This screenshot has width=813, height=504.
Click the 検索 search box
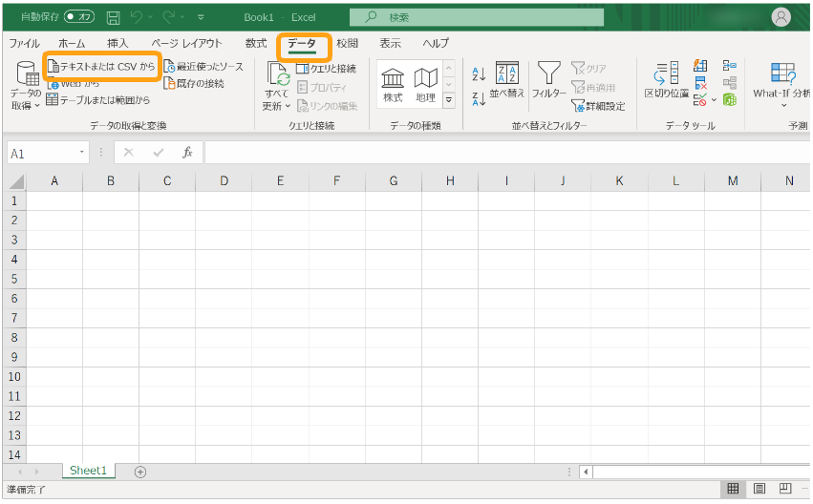point(477,17)
